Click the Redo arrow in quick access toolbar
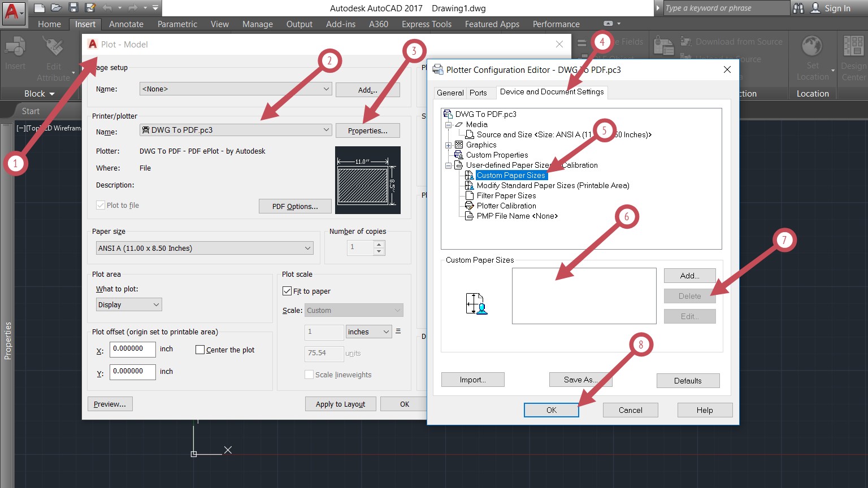This screenshot has height=488, width=868. (133, 8)
